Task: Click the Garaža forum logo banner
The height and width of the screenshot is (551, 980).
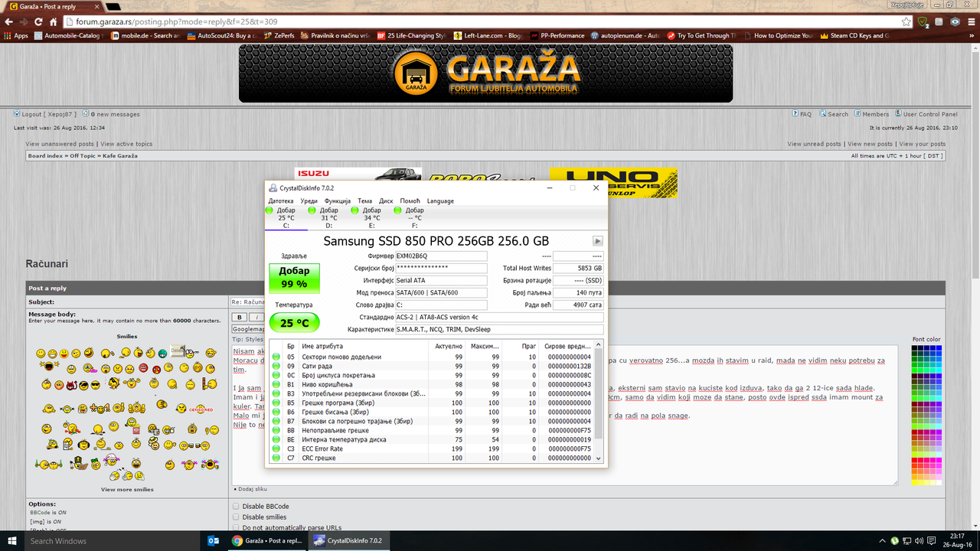Action: coord(485,73)
